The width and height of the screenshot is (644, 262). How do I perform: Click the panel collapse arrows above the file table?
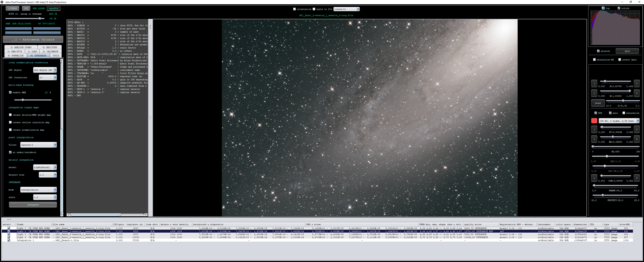tap(9, 220)
